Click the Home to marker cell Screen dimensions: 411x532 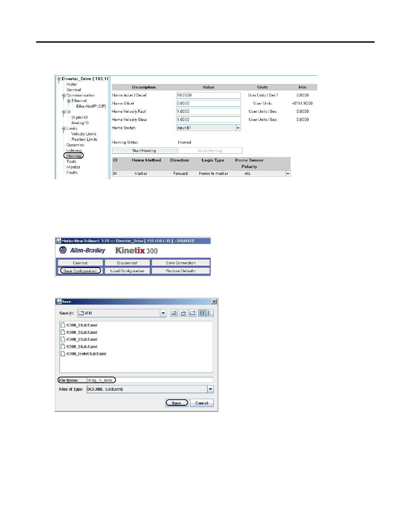coord(214,174)
